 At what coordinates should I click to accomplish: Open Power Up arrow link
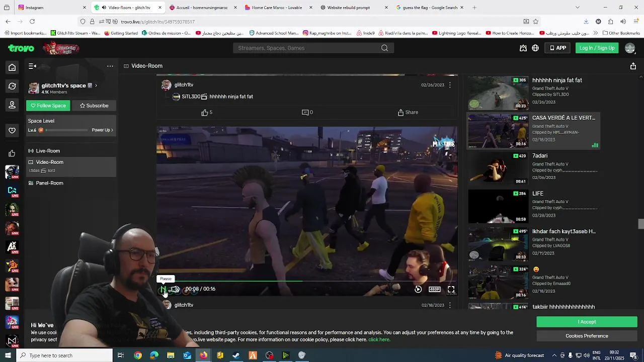[103, 130]
